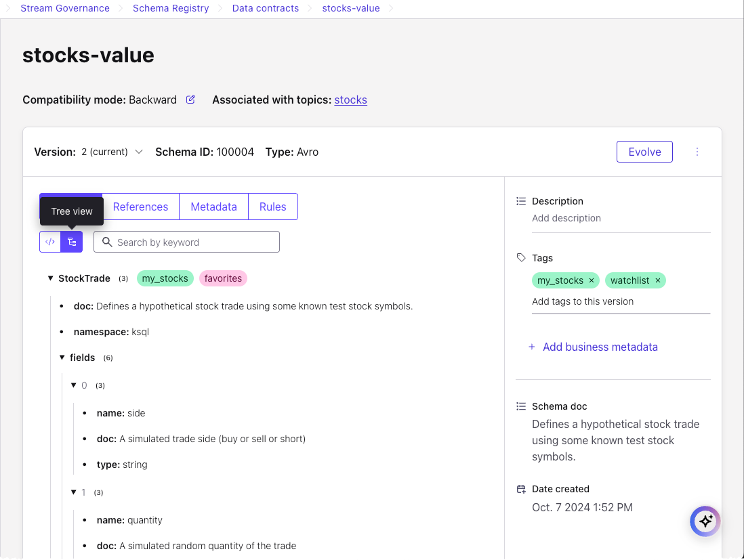Remove the my_stocks tag via x
The image size is (744, 560).
592,280
